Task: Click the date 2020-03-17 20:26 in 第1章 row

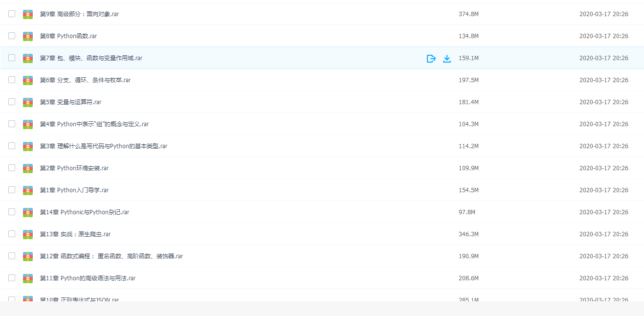Action: point(604,190)
